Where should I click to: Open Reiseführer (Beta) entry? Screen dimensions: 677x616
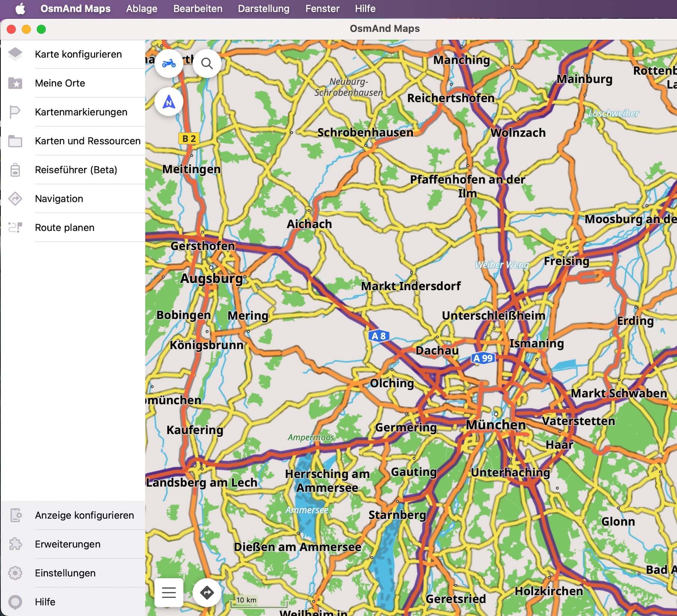click(x=73, y=170)
